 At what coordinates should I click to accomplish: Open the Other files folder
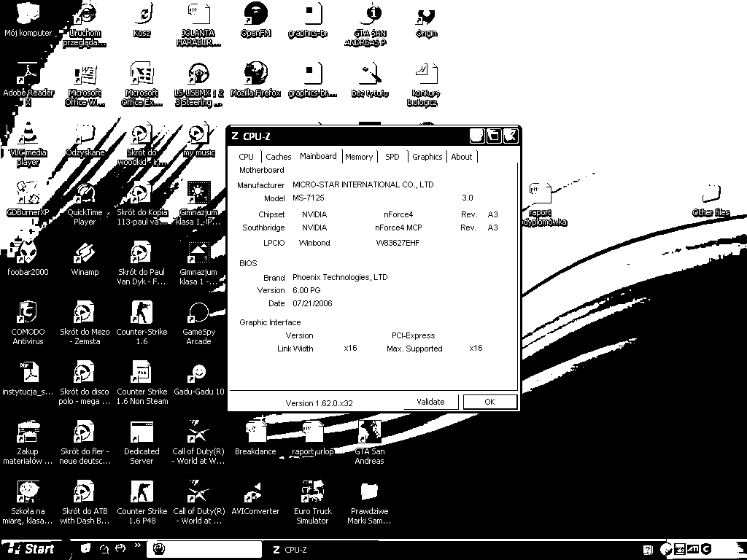point(711,195)
